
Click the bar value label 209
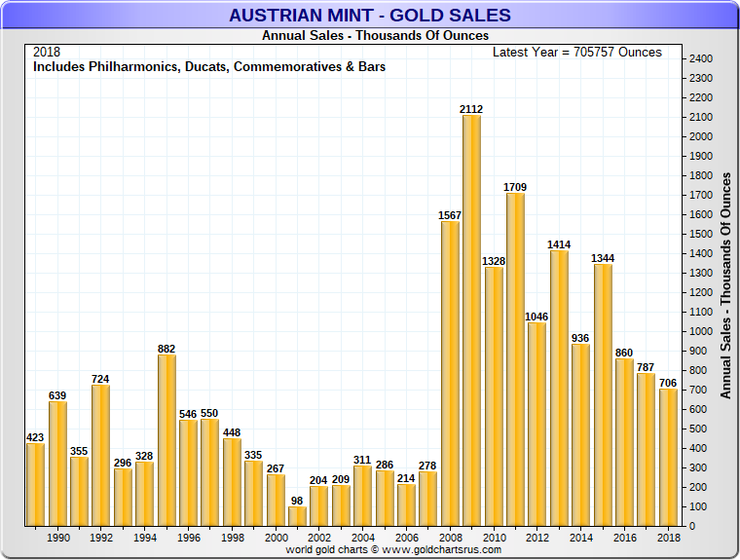[x=341, y=479]
